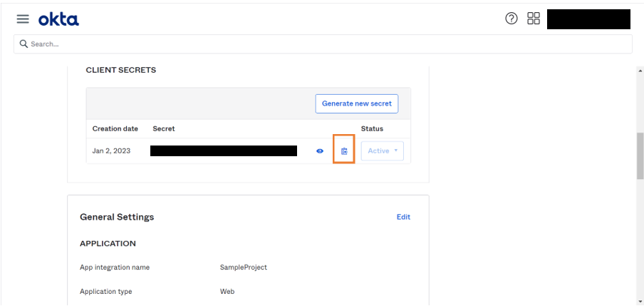
Task: Focus the top Search input field
Action: [x=322, y=44]
